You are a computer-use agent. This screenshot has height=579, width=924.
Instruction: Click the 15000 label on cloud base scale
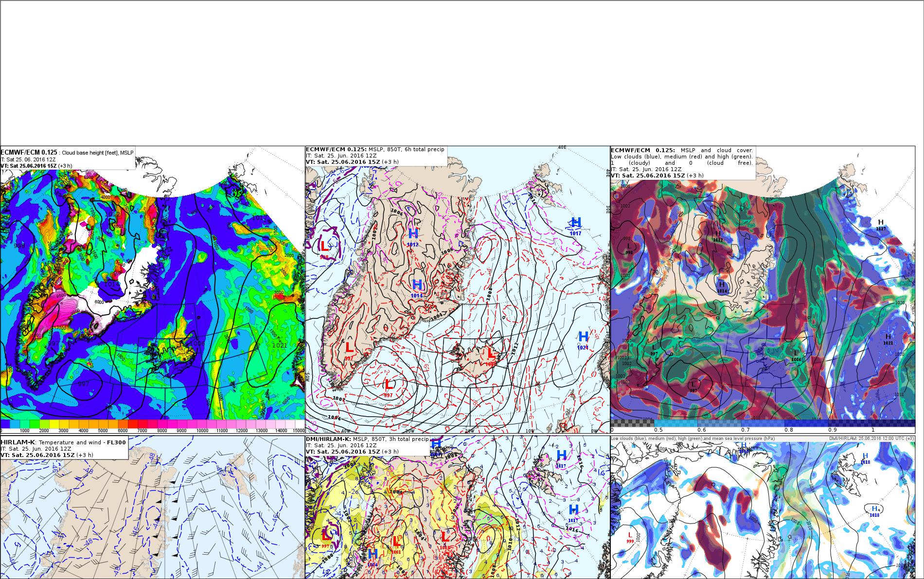(x=298, y=431)
